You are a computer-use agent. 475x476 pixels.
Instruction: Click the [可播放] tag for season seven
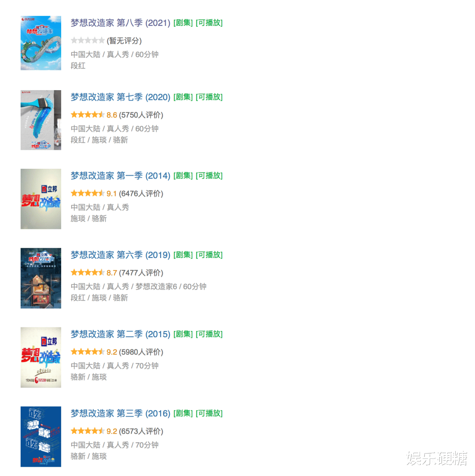tap(209, 97)
